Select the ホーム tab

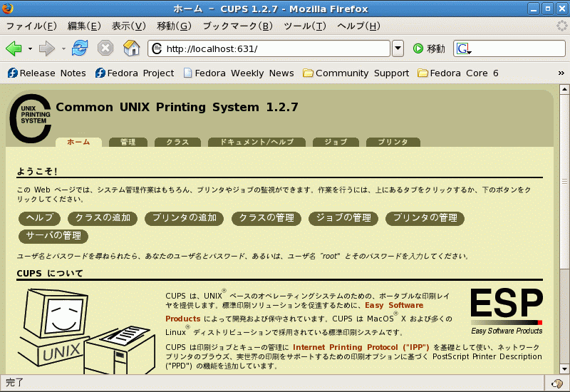click(x=78, y=142)
